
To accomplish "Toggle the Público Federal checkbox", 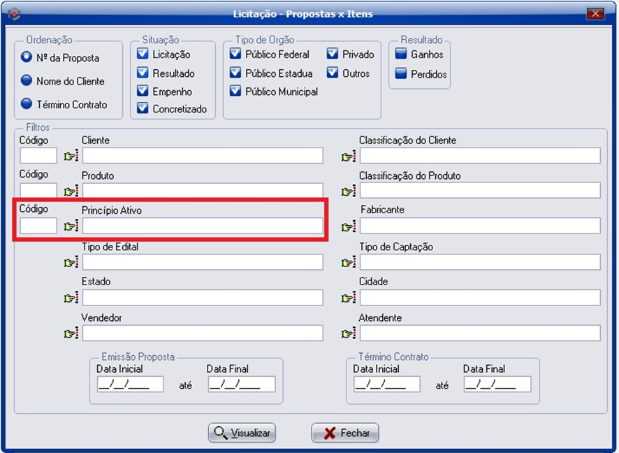I will [x=236, y=55].
